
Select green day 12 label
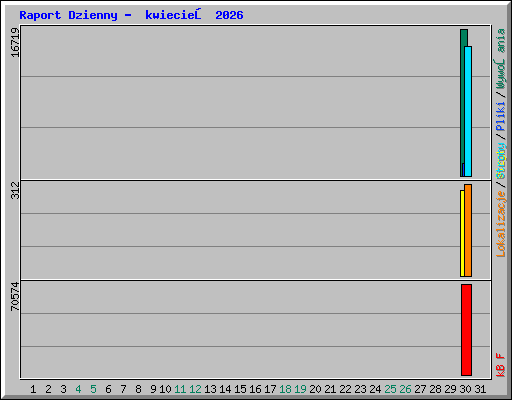pyautogui.click(x=195, y=389)
